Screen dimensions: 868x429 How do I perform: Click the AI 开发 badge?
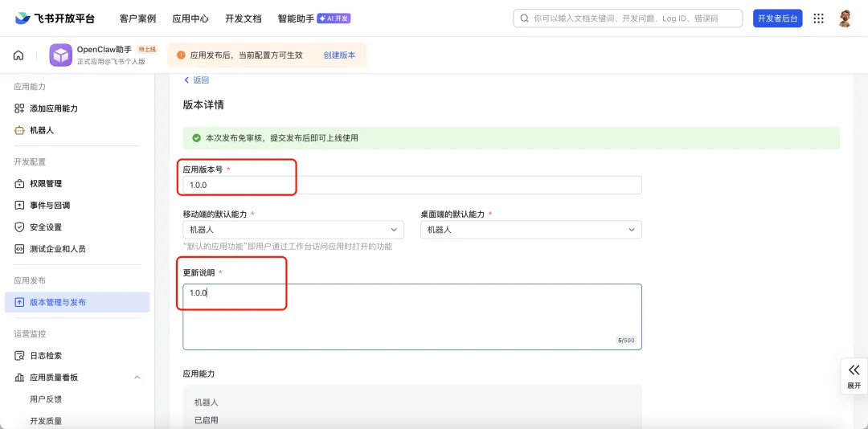tap(334, 18)
